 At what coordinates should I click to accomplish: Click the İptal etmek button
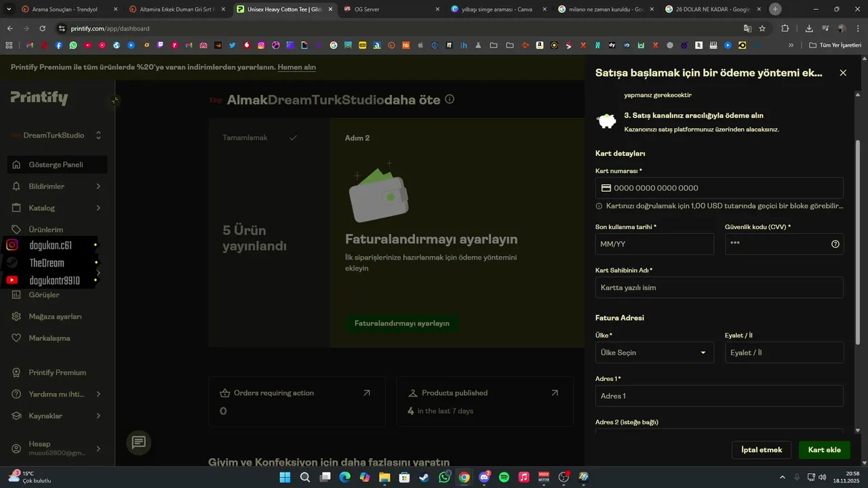[762, 450]
